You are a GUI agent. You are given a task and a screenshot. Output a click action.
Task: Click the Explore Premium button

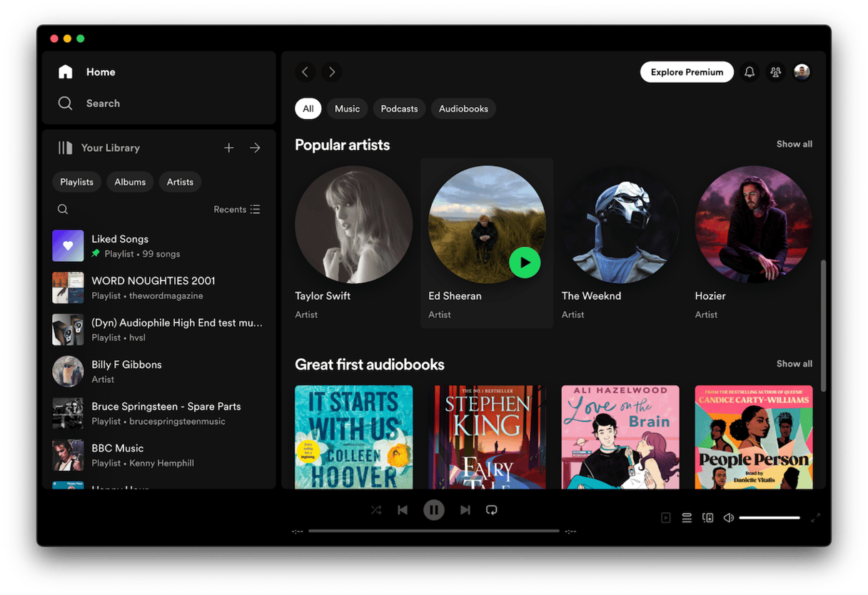[687, 72]
